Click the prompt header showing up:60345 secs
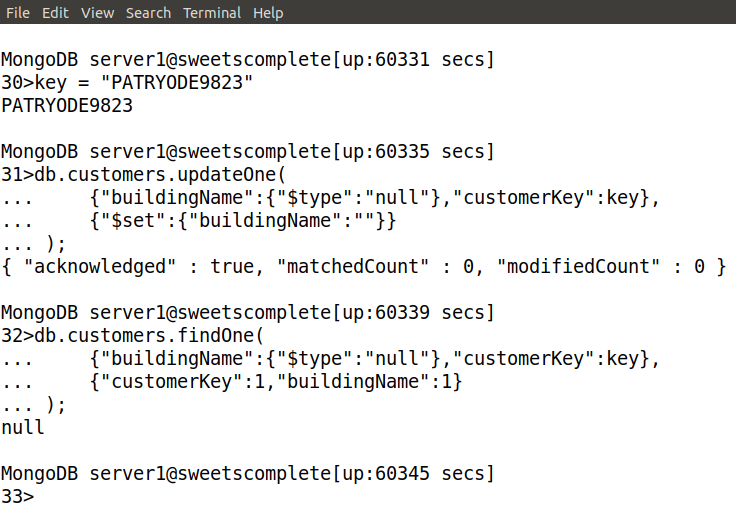This screenshot has width=736, height=509. [x=247, y=473]
